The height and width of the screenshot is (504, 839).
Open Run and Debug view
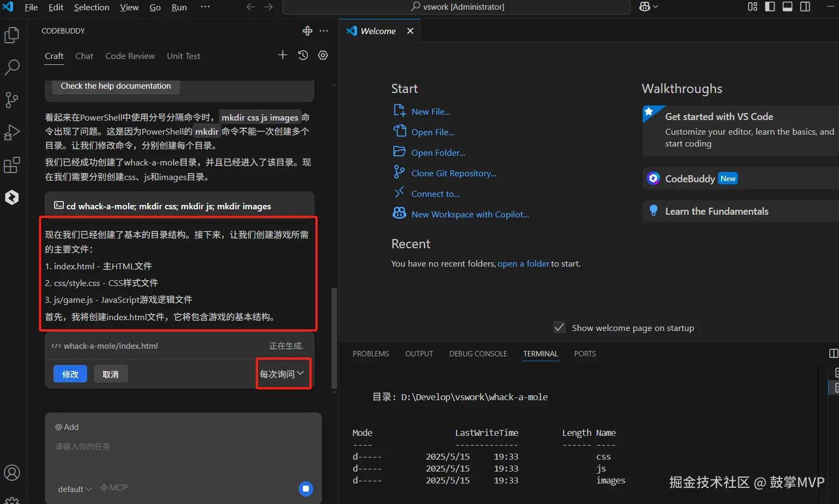12,132
